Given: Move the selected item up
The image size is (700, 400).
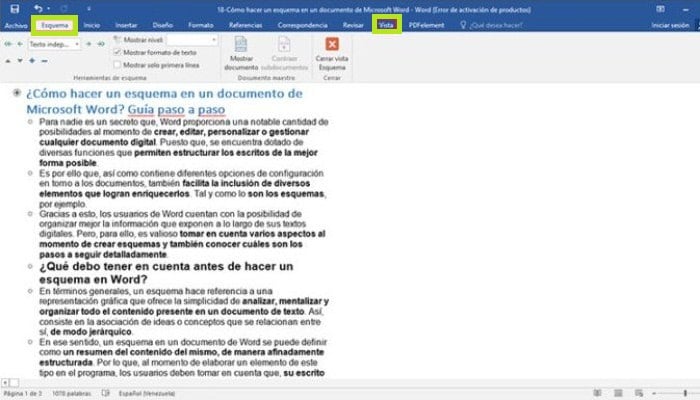Looking at the screenshot, I should (8, 61).
